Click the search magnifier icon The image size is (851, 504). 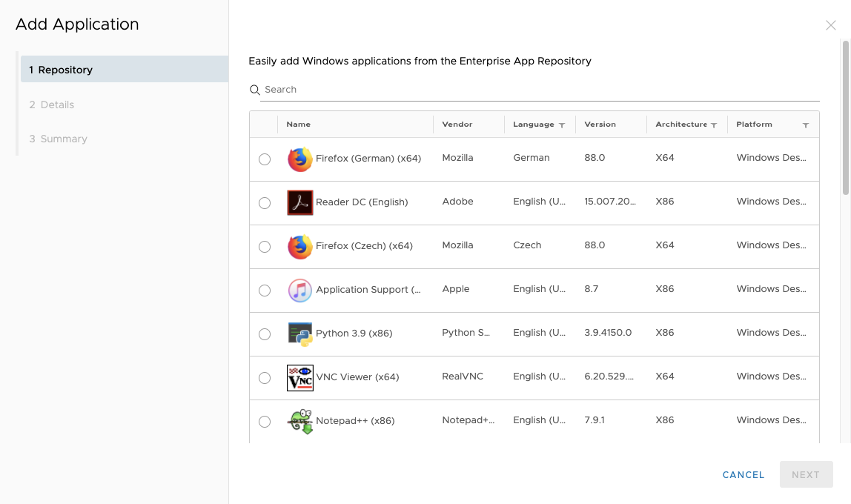254,90
